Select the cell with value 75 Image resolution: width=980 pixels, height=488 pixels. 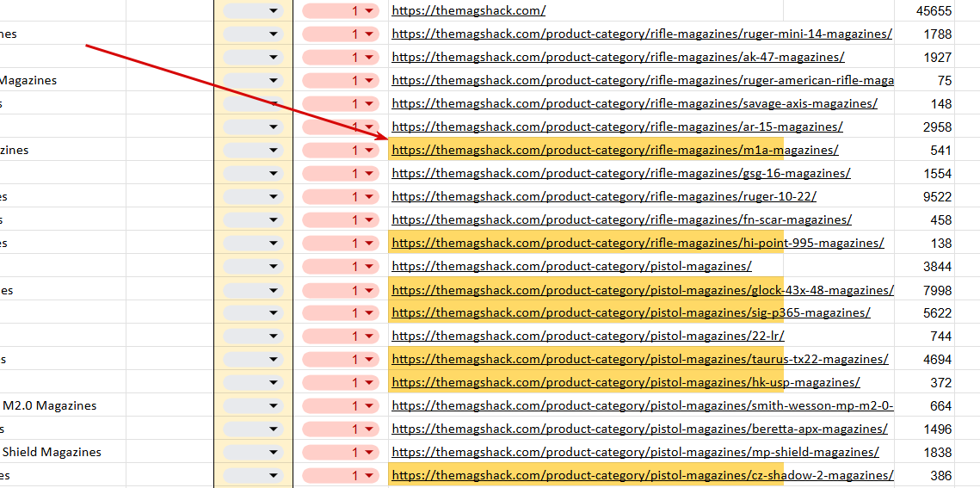(x=924, y=81)
